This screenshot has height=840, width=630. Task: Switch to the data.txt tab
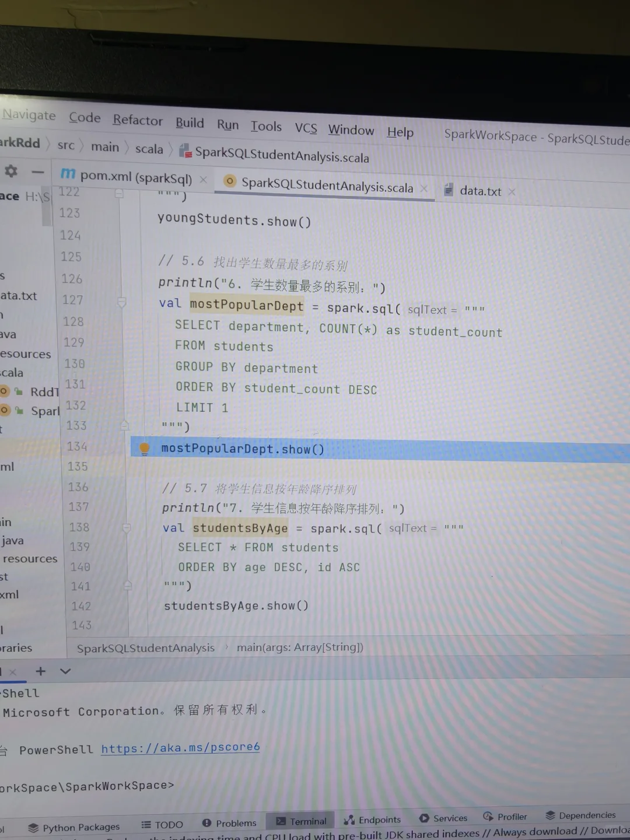point(480,191)
